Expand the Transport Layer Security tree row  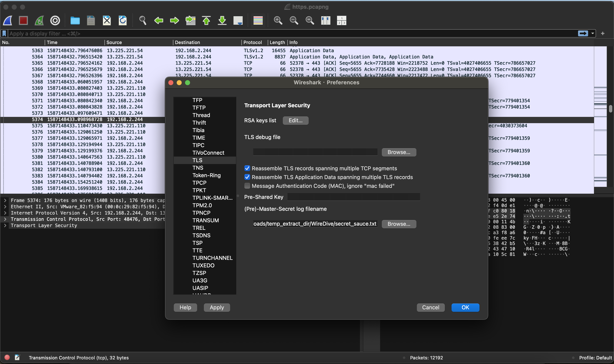tap(5, 225)
